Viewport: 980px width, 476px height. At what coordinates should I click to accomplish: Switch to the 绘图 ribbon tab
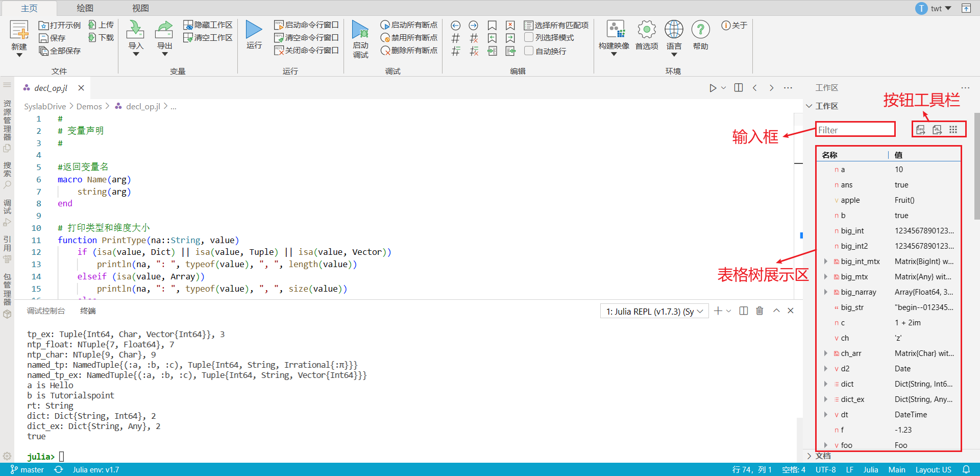85,8
